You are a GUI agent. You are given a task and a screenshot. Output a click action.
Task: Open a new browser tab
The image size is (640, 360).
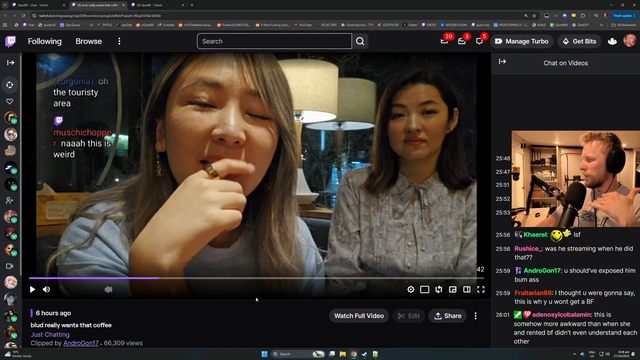click(x=192, y=5)
